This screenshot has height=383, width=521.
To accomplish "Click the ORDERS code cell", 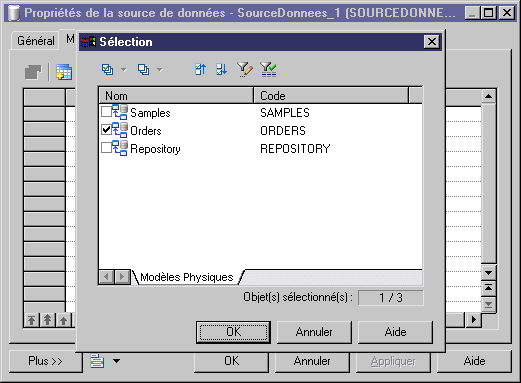I will [283, 131].
